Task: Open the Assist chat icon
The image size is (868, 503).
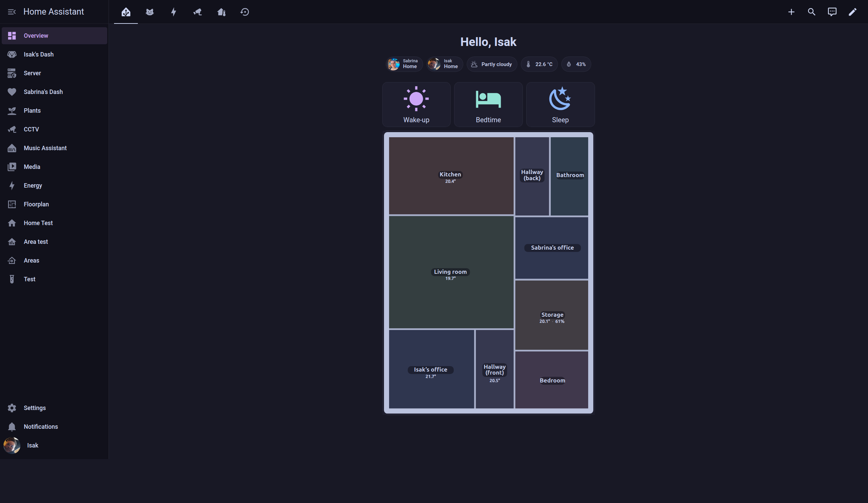Action: coord(832,12)
